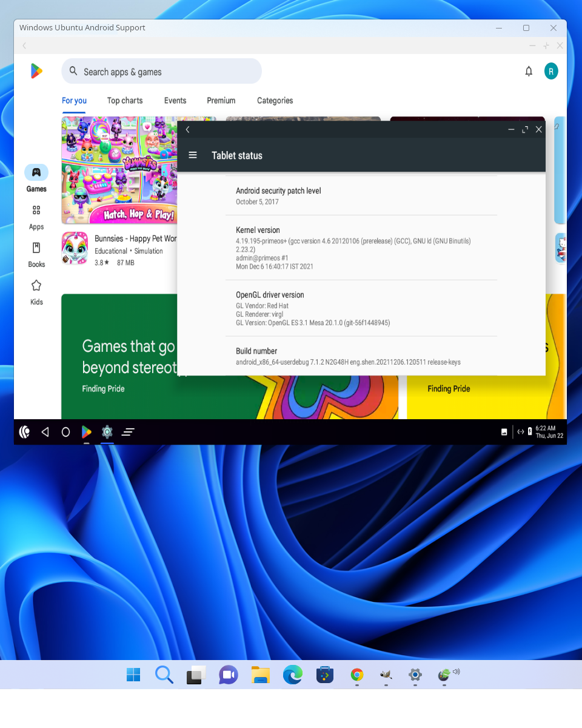
Task: Switch to the Top charts tab
Action: [124, 101]
